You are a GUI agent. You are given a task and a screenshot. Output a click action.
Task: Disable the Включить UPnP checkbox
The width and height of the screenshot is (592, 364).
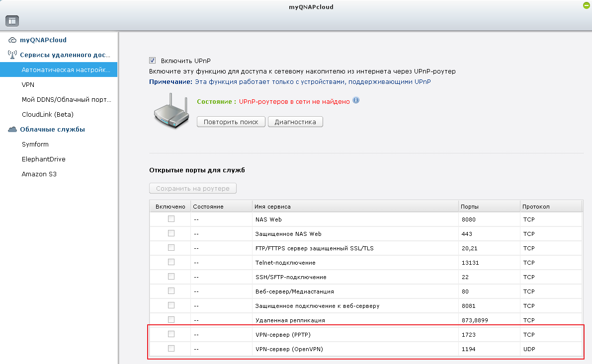153,61
